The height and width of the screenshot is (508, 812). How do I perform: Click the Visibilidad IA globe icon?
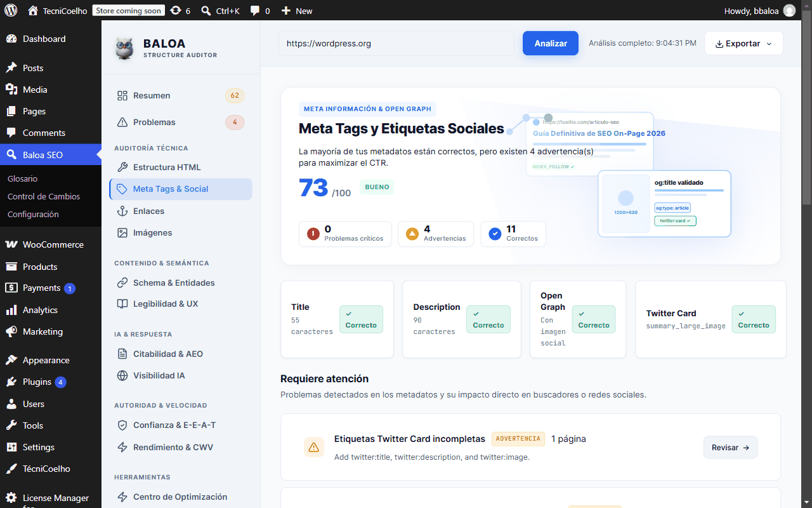click(x=122, y=375)
